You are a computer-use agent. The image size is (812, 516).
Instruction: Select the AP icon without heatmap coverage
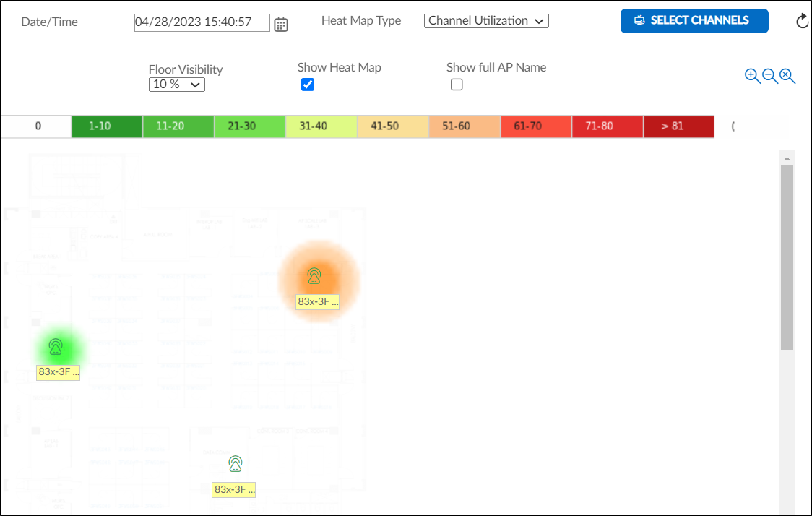click(x=234, y=463)
